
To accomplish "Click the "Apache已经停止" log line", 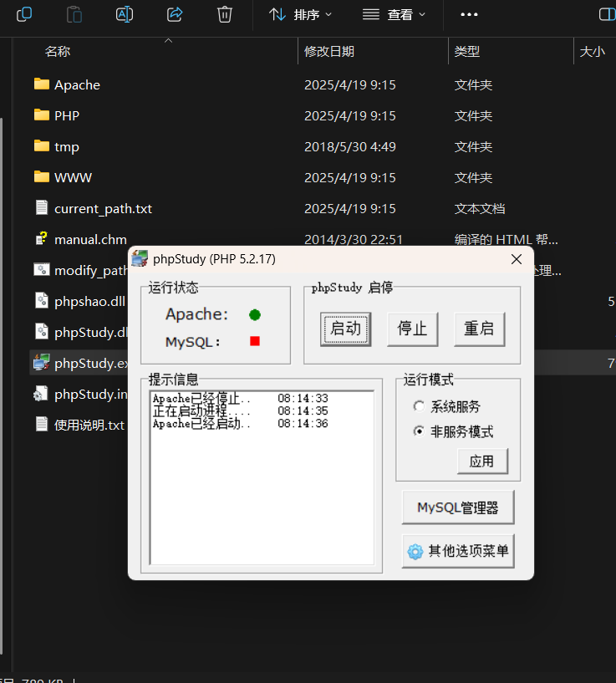I will click(240, 398).
